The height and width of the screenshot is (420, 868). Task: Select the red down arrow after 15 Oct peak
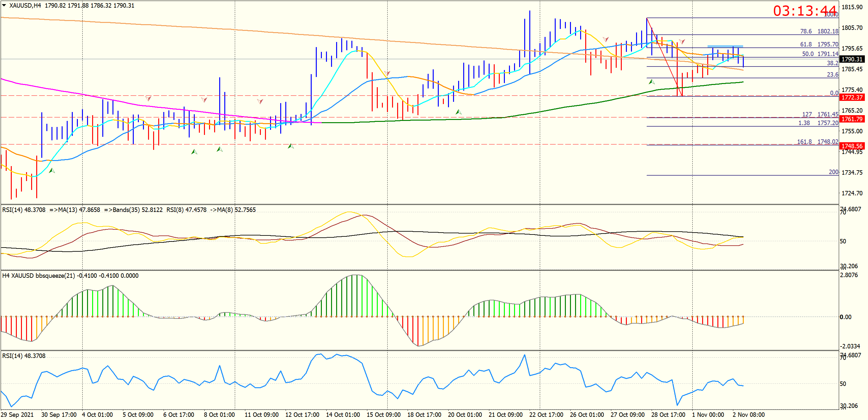coord(387,73)
